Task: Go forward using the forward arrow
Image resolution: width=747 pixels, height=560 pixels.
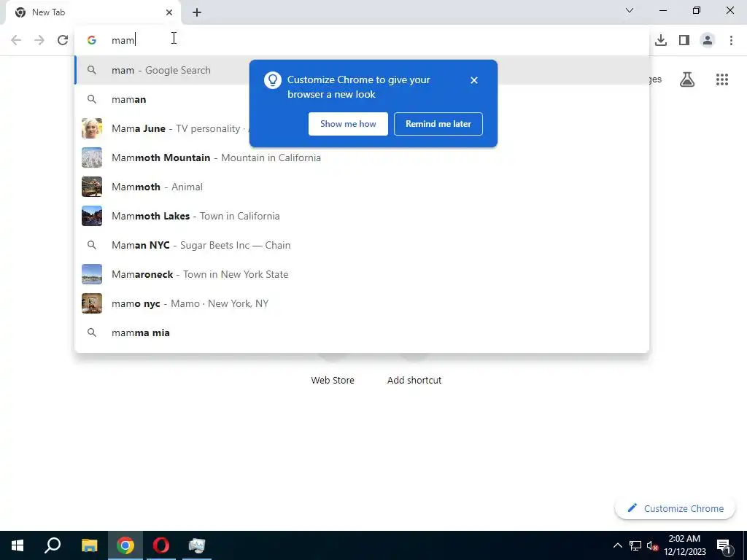Action: click(39, 40)
